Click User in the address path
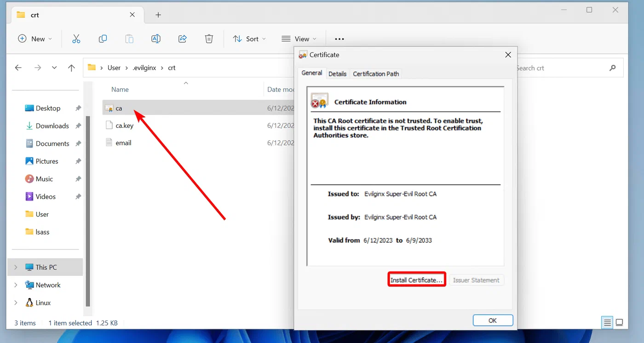The width and height of the screenshot is (644, 343). tap(114, 68)
